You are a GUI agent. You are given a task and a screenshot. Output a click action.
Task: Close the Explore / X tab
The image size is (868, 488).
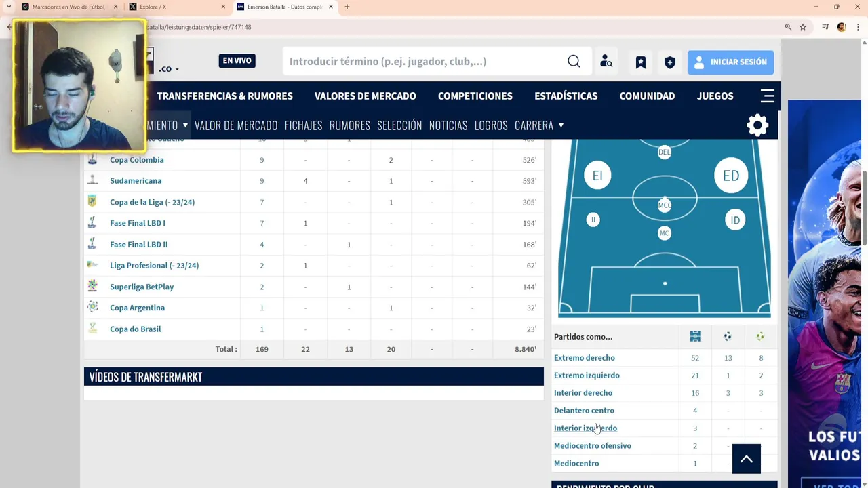click(x=223, y=7)
